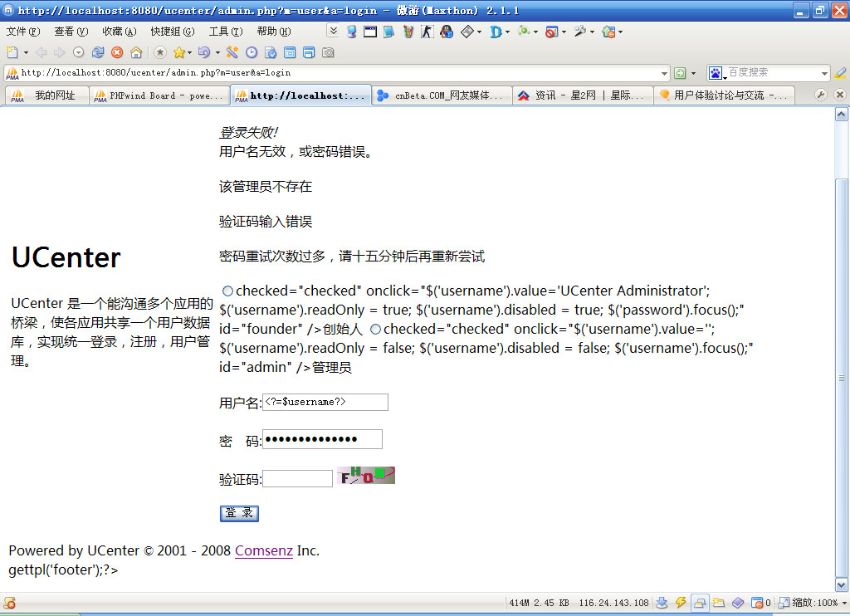Open the 帮助 Help menu
The width and height of the screenshot is (850, 616).
click(274, 32)
